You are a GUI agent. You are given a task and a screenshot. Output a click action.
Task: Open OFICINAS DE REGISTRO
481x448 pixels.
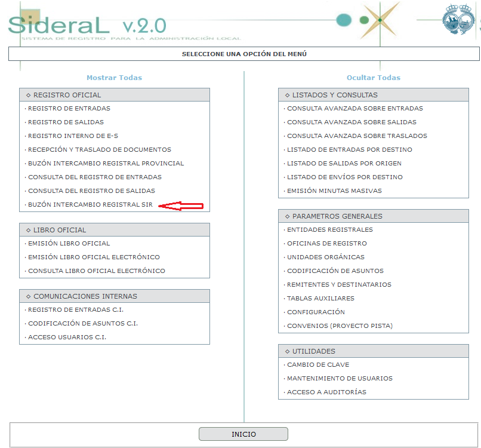click(x=326, y=244)
